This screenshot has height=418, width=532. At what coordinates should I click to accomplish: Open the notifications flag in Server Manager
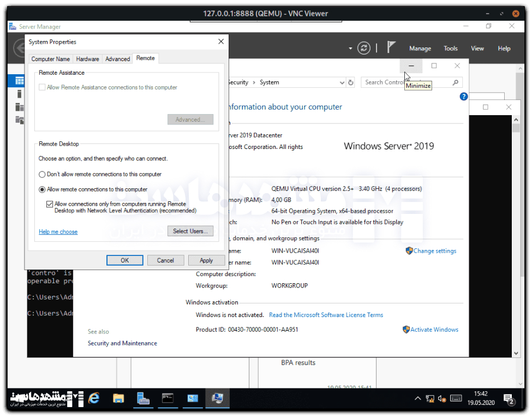click(391, 47)
